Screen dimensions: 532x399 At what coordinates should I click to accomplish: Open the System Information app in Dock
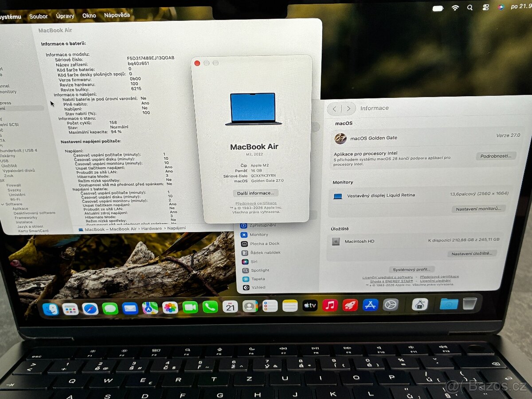coord(420,304)
